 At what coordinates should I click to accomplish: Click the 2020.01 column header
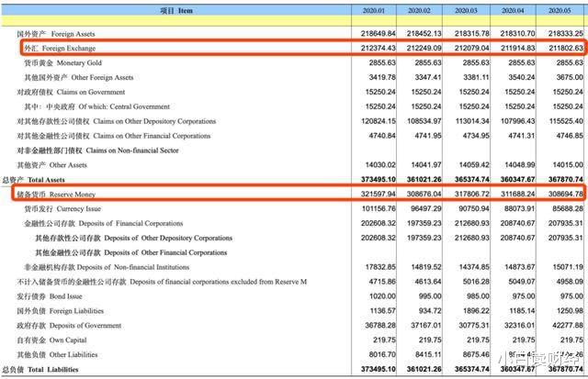click(374, 10)
